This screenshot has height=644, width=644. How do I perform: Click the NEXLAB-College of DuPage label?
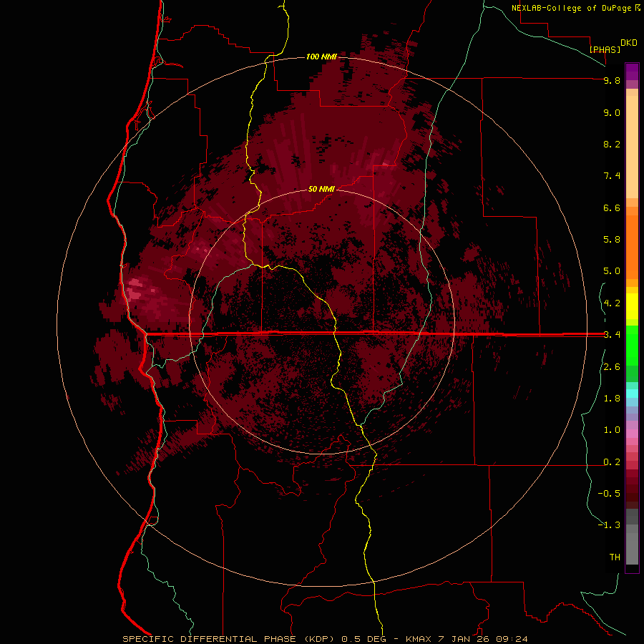tap(572, 8)
